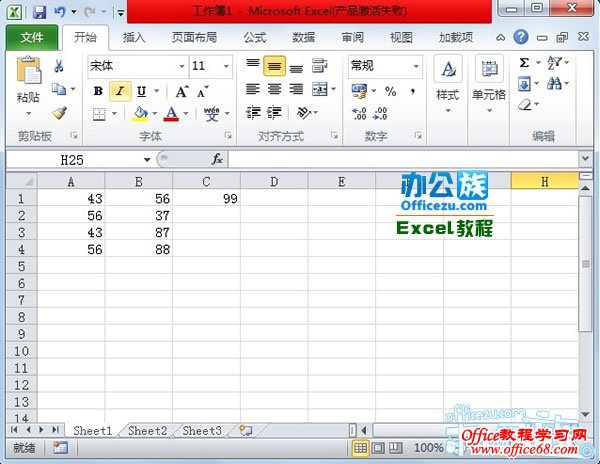Click the vertical scrollbar down arrow

[x=585, y=414]
